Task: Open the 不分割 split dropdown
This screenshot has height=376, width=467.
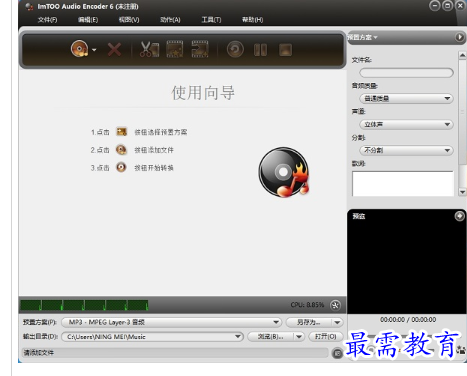Action: (406, 150)
